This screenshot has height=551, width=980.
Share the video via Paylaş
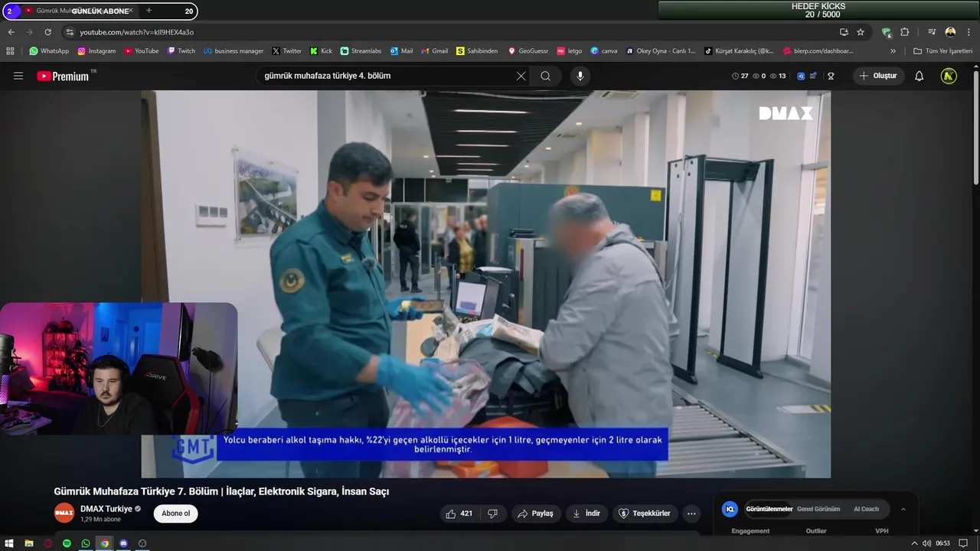(535, 514)
